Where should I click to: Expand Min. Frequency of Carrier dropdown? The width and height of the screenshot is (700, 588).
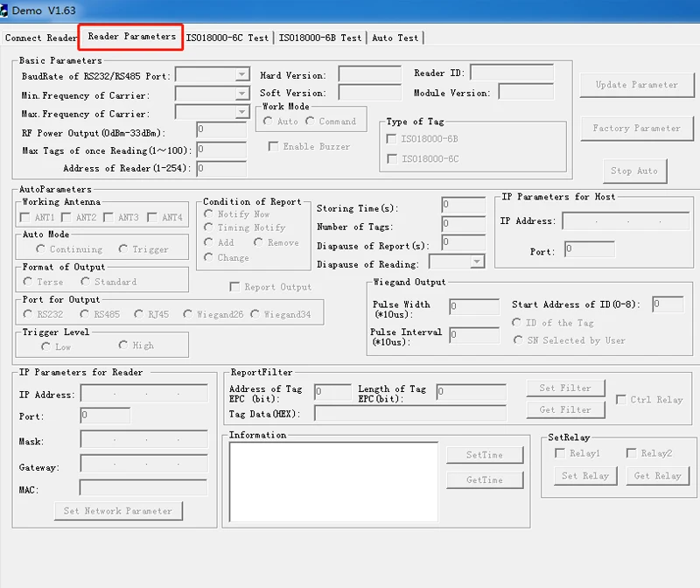[242, 94]
